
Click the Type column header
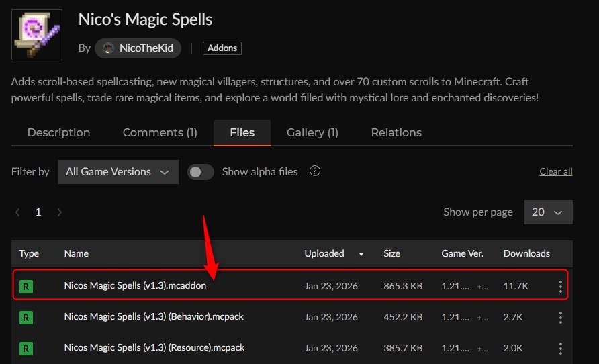coord(29,253)
